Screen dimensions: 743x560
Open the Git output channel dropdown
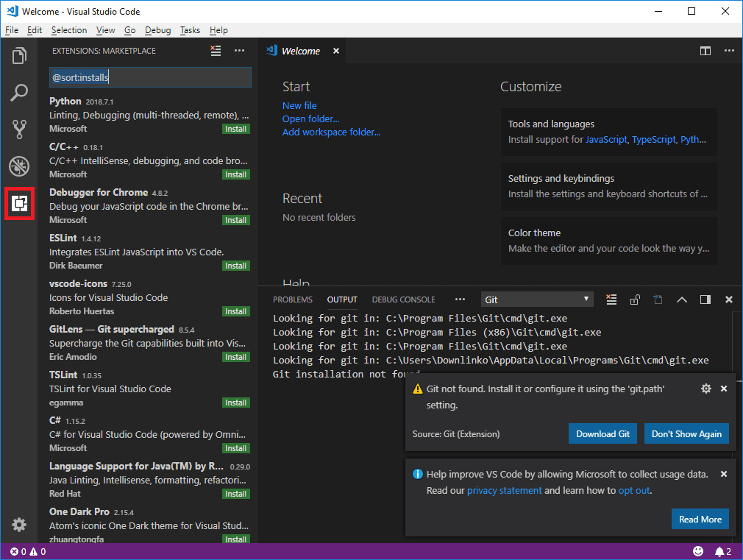tap(537, 300)
